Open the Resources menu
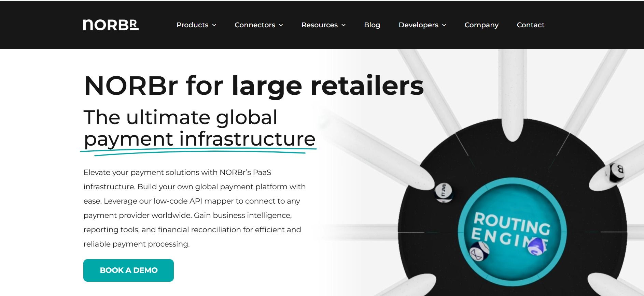Viewport: 644px width, 296px height. tap(319, 25)
